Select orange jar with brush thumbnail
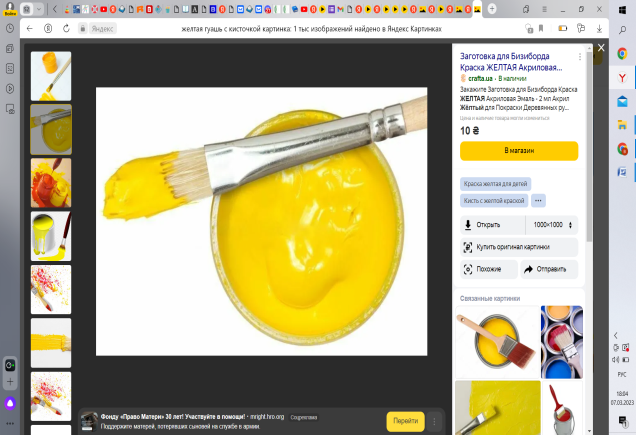 [x=51, y=76]
